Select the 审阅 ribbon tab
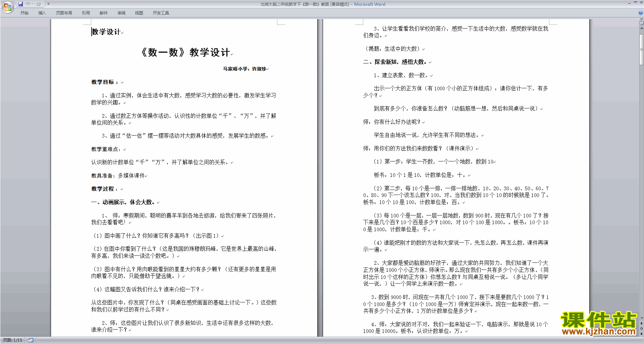The image size is (644, 344). tap(121, 13)
